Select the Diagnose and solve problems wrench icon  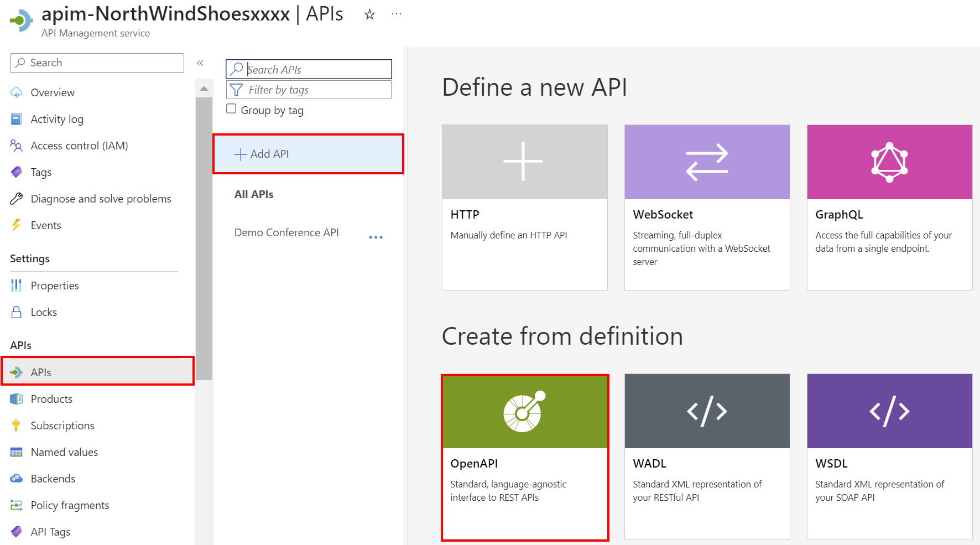point(17,199)
